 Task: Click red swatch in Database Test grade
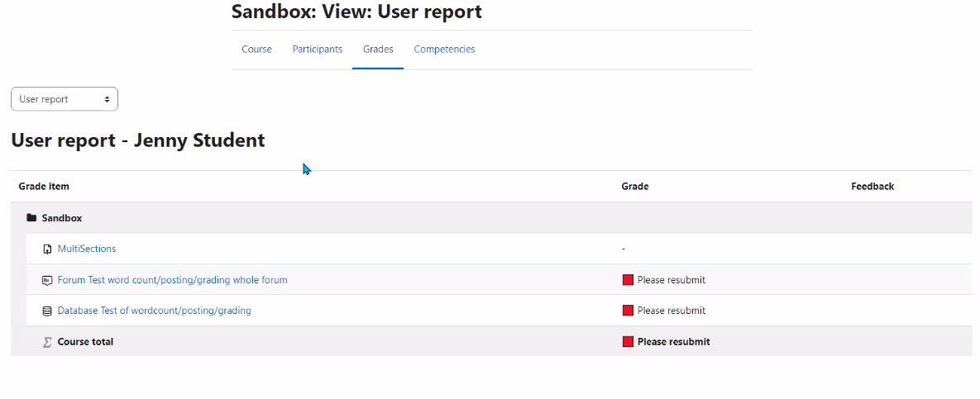(x=629, y=311)
